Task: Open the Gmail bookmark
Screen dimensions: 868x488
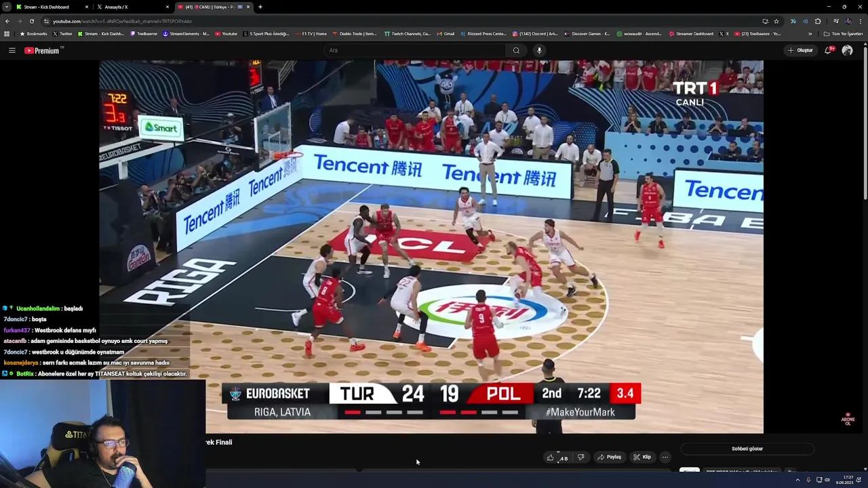Action: [446, 34]
